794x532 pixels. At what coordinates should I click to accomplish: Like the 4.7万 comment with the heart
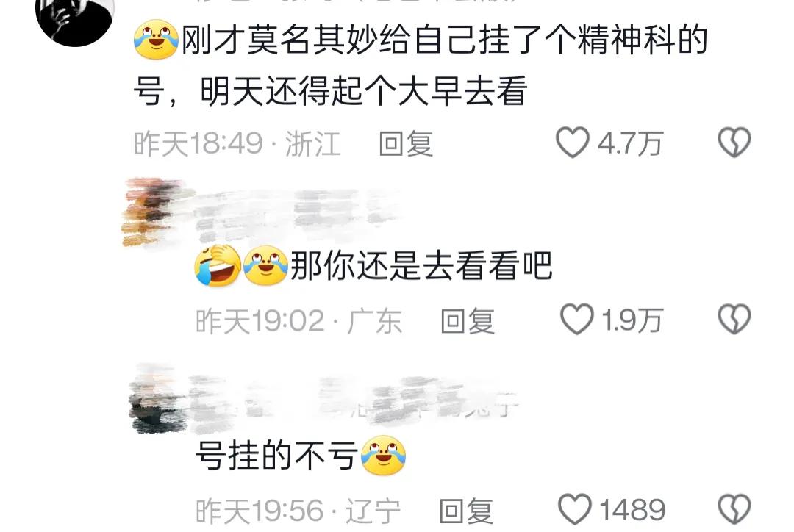(x=572, y=143)
